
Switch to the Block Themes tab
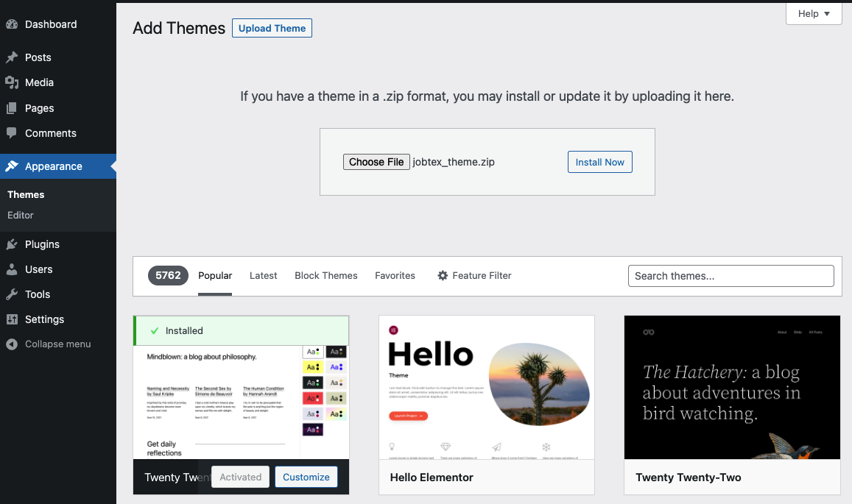[x=326, y=276]
